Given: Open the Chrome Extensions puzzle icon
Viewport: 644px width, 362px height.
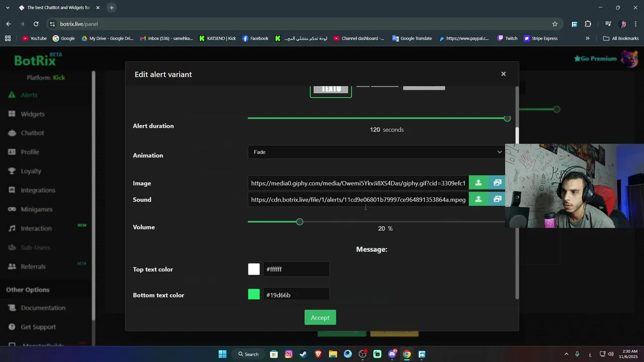Looking at the screenshot, I should 588,24.
